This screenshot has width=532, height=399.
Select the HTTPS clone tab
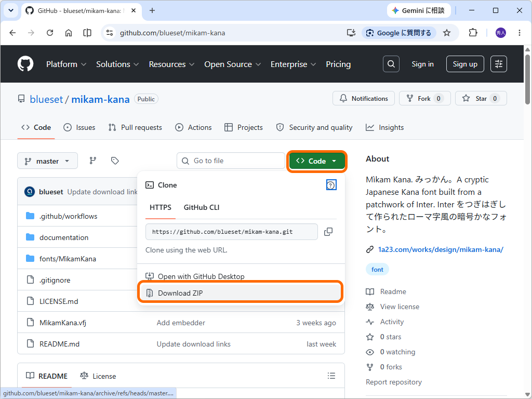pyautogui.click(x=161, y=207)
